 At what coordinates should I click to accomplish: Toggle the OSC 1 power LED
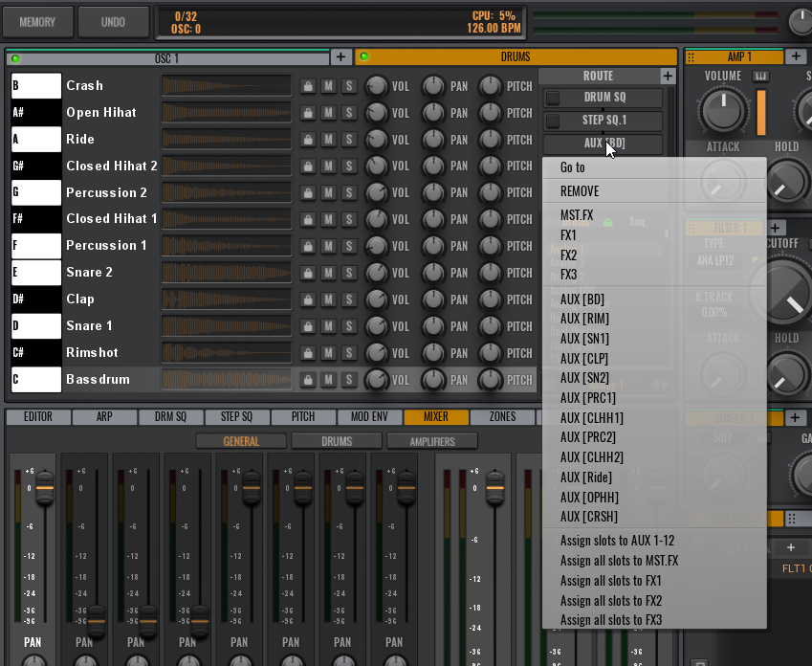point(15,58)
